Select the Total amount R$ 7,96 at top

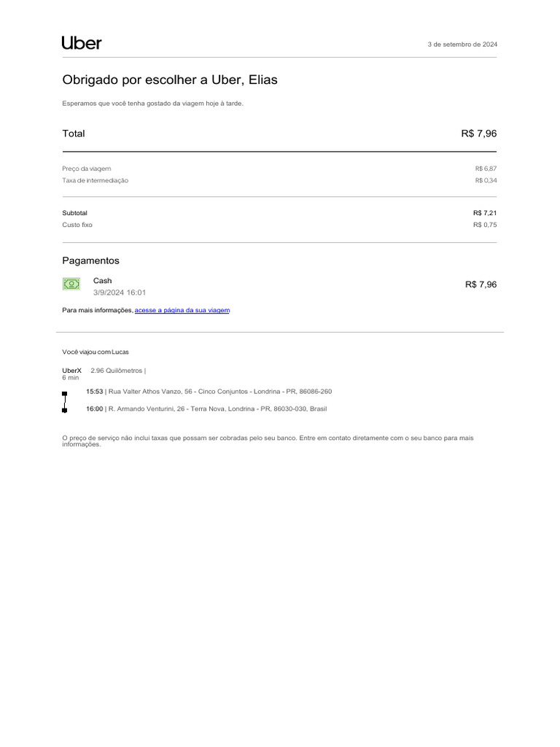[478, 133]
